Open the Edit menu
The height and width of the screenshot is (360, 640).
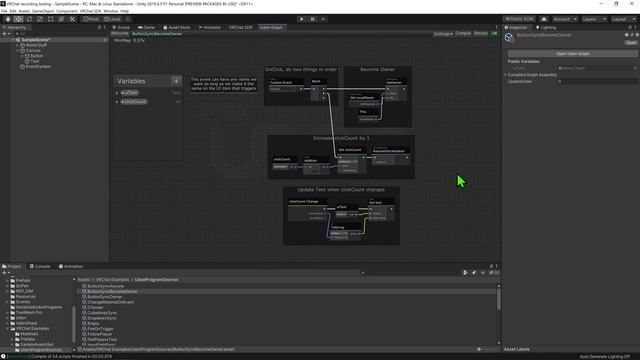13,11
